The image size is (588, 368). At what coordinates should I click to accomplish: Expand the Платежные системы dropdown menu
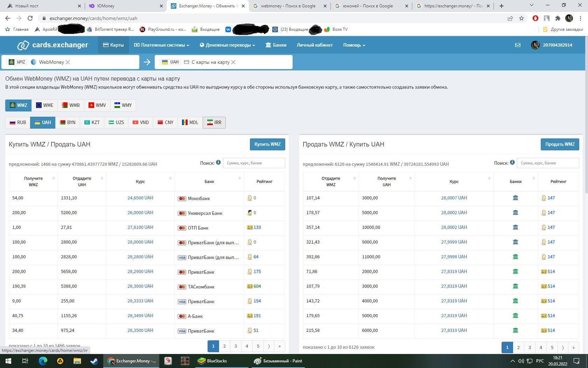click(162, 45)
